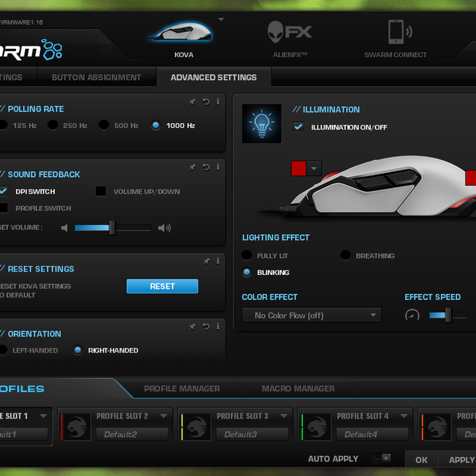Screen dimensions: 476x476
Task: Select Fully Lit lighting effect
Action: pos(247,255)
